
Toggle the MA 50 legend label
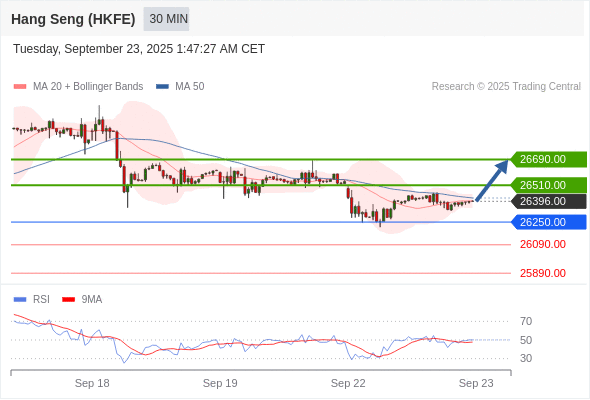(x=190, y=87)
